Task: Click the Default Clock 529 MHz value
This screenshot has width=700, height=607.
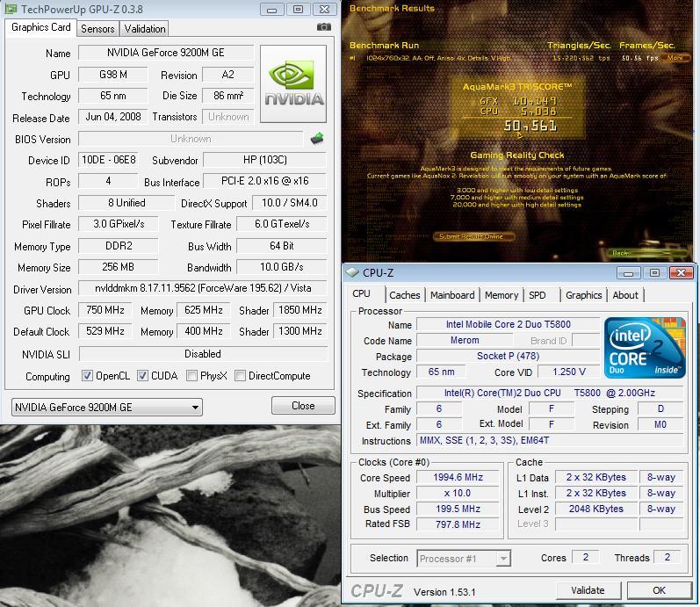Action: 105,331
